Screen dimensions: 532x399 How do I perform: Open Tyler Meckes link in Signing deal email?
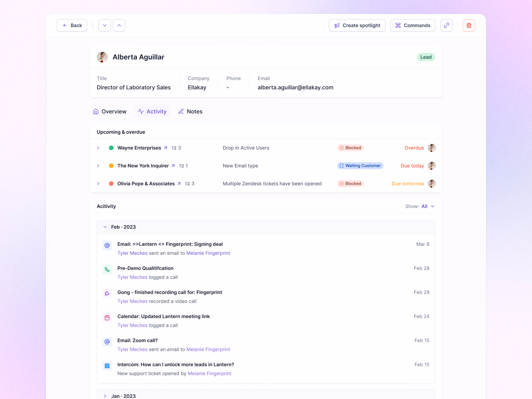pos(133,253)
